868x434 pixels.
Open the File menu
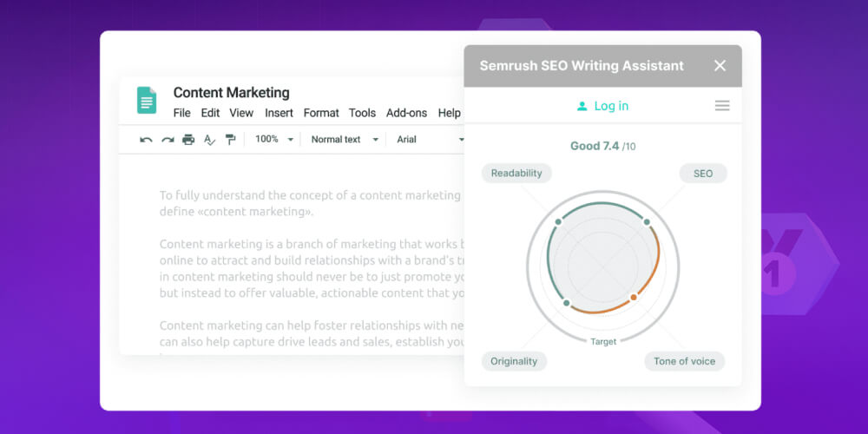pos(181,113)
